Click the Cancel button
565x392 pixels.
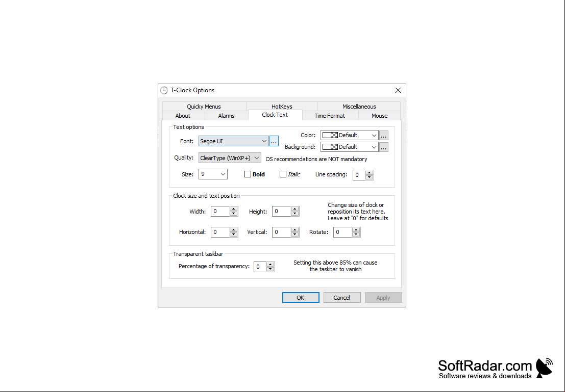click(x=341, y=298)
